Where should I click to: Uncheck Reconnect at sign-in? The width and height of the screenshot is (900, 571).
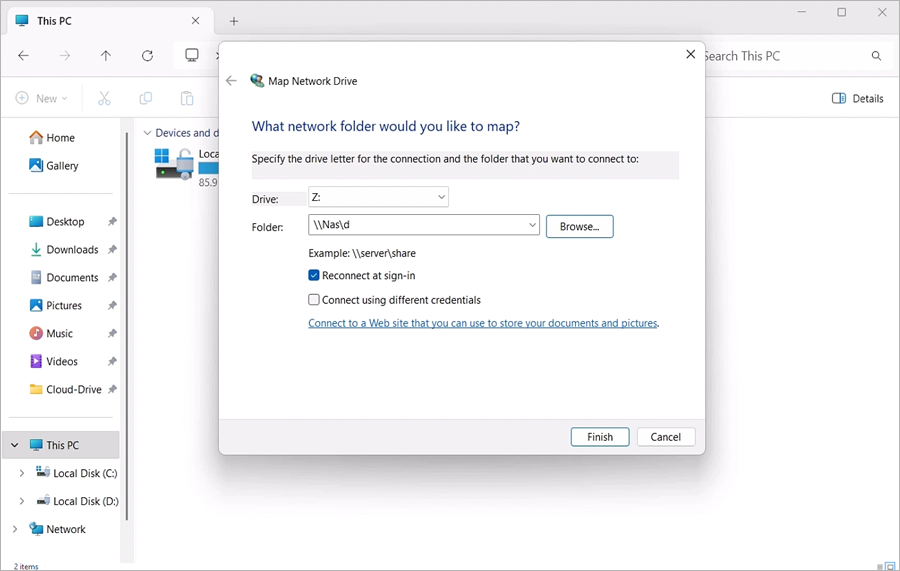coord(314,275)
